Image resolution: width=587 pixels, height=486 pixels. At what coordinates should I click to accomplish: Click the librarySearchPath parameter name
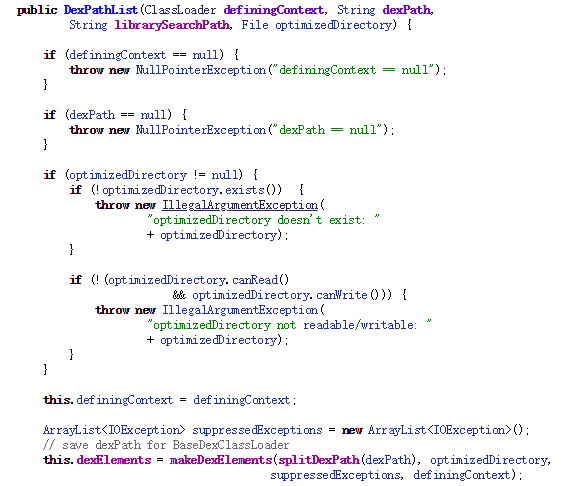(x=172, y=25)
